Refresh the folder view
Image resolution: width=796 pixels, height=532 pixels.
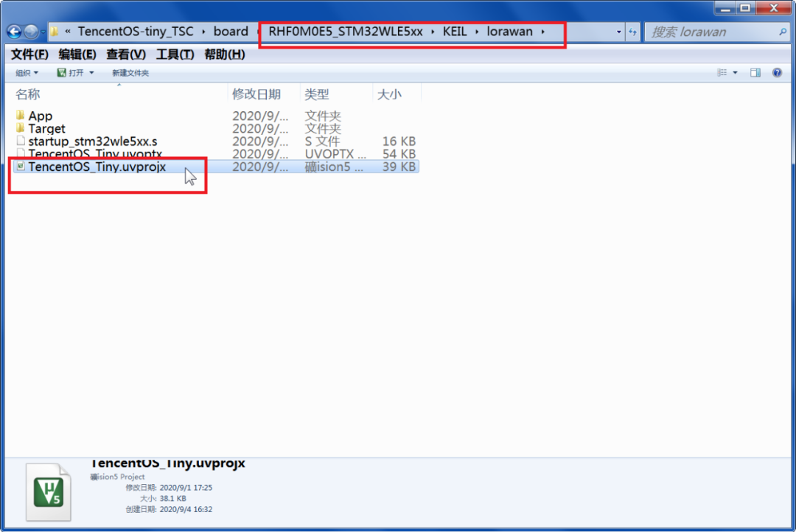(x=632, y=32)
